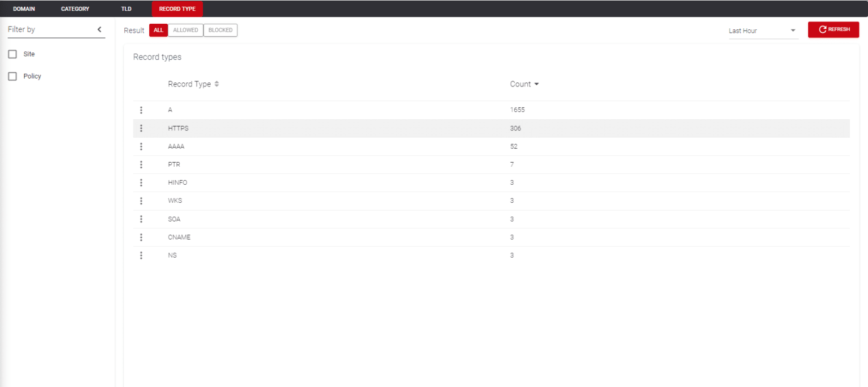868x387 pixels.
Task: Collapse the Filter by sidebar panel
Action: [99, 29]
